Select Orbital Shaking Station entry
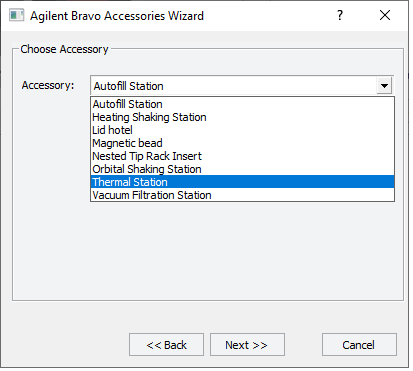 242,169
